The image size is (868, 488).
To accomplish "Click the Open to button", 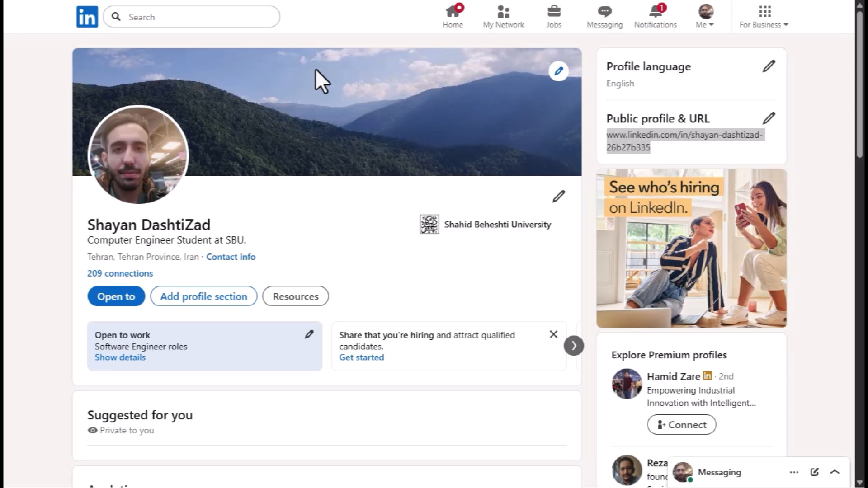I will pyautogui.click(x=116, y=296).
